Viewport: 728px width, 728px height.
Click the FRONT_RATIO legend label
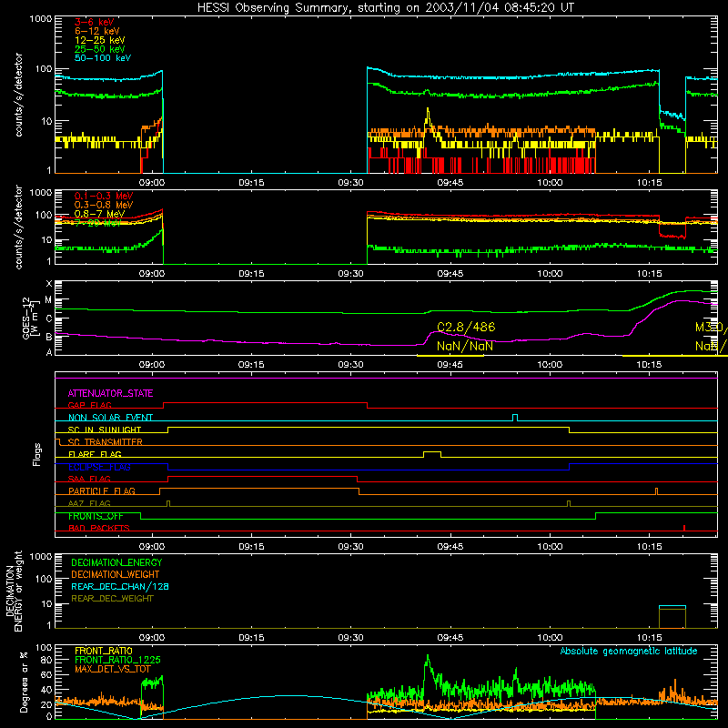(x=104, y=651)
